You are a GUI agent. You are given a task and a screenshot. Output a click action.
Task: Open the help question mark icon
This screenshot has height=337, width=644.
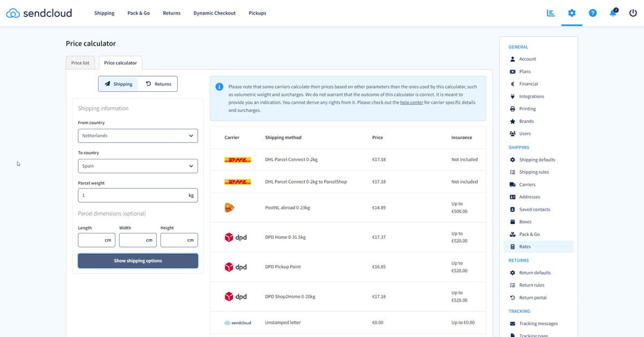pos(592,13)
